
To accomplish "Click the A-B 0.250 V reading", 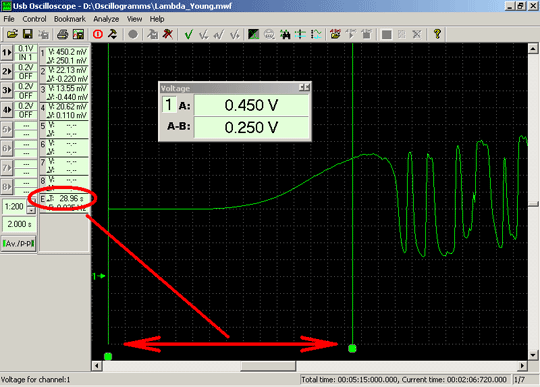I will [251, 127].
